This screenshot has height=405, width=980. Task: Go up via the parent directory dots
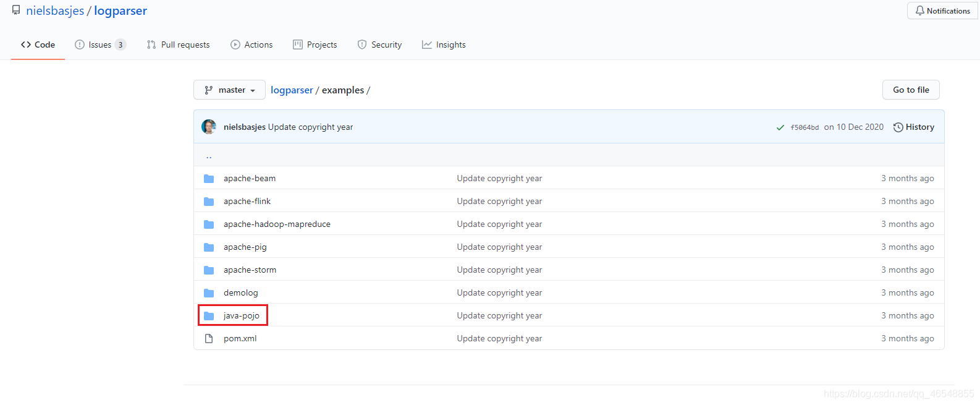[209, 156]
